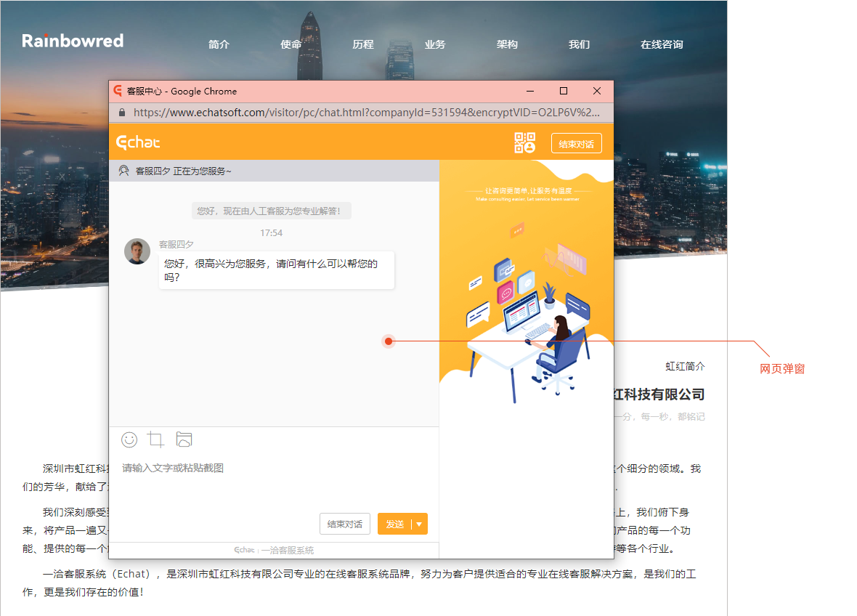Click the Rainbowred site logo
Viewport: 857px width, 616px height.
pos(73,41)
